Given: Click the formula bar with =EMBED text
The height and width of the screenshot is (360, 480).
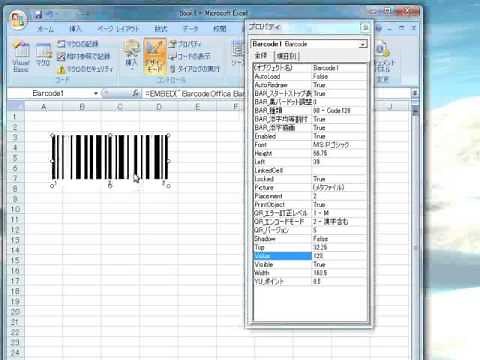Looking at the screenshot, I should [195, 94].
